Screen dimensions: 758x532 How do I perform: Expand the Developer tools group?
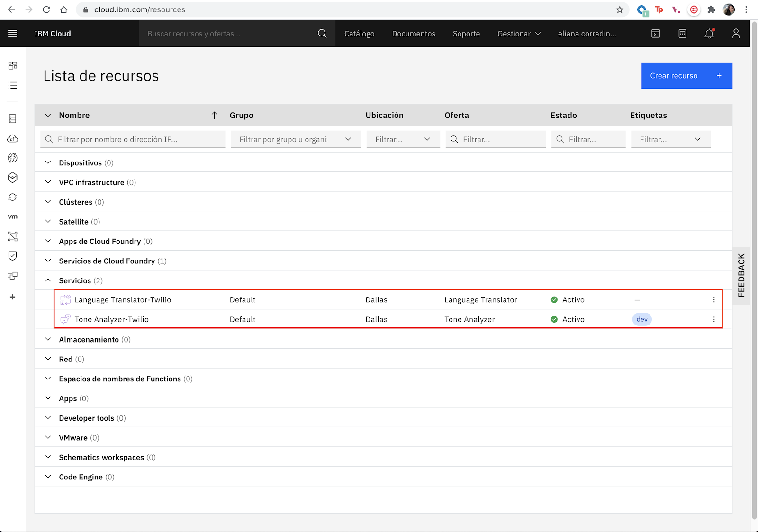pos(48,418)
